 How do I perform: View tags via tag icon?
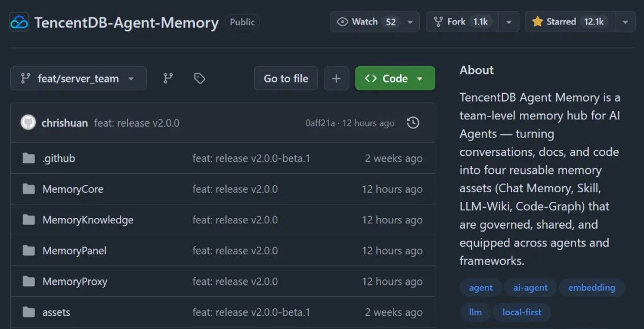click(x=200, y=78)
